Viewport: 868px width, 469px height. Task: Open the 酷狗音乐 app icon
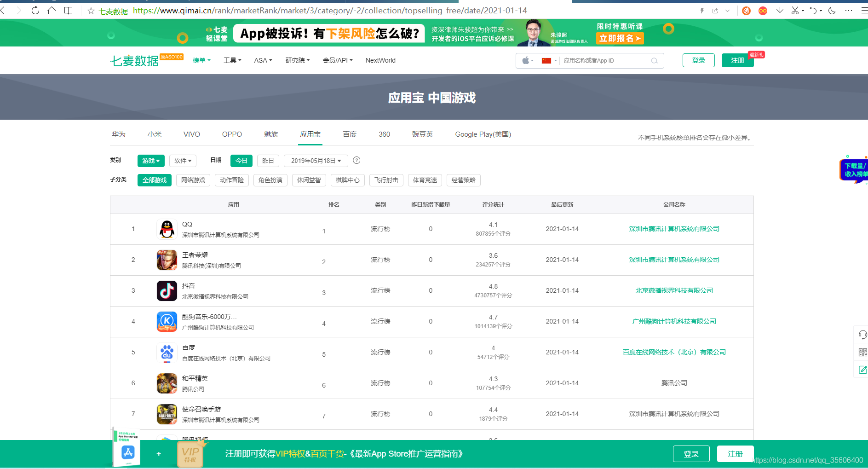pyautogui.click(x=167, y=321)
